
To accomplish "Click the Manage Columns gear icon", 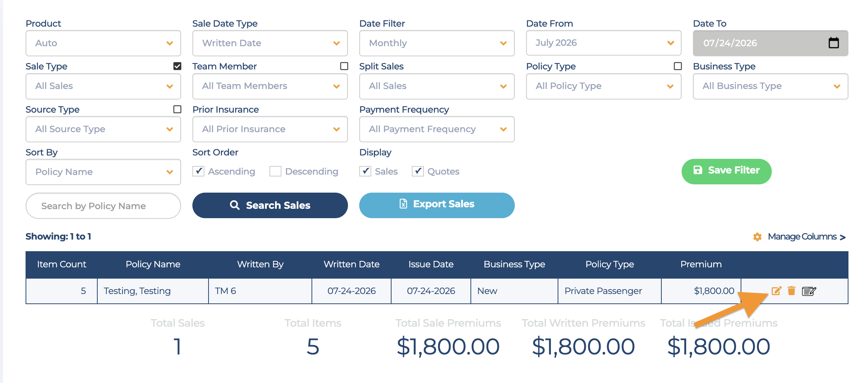I will [x=757, y=237].
